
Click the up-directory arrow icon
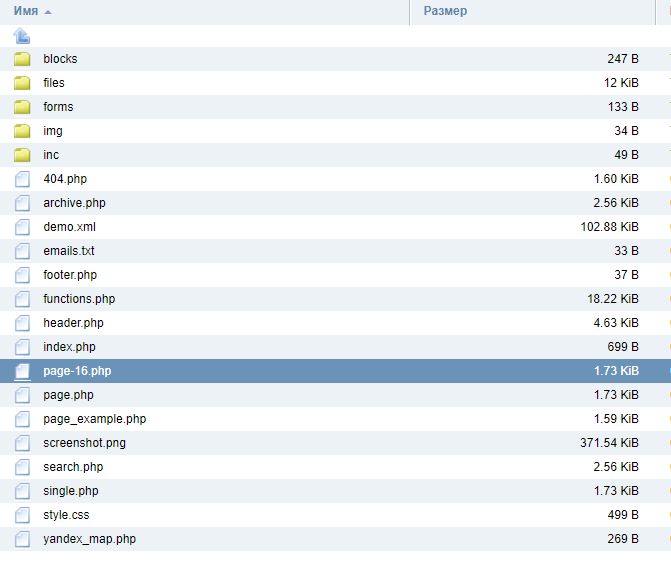(x=22, y=35)
